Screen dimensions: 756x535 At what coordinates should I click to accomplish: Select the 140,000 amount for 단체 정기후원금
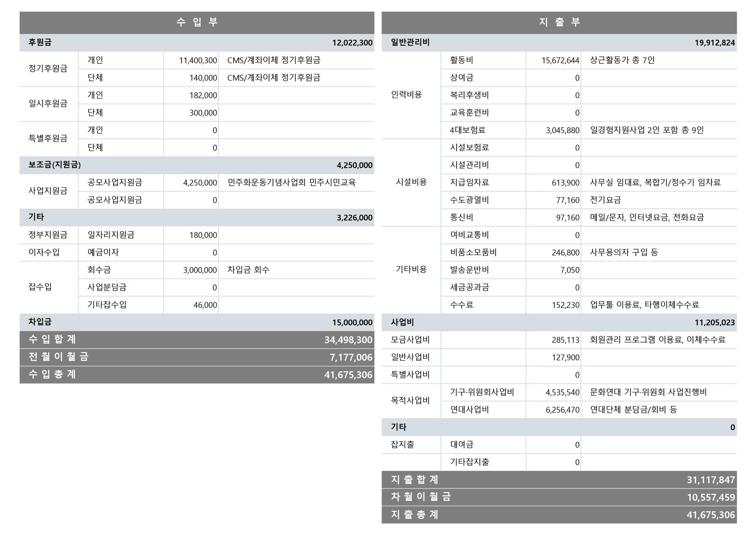pyautogui.click(x=203, y=78)
